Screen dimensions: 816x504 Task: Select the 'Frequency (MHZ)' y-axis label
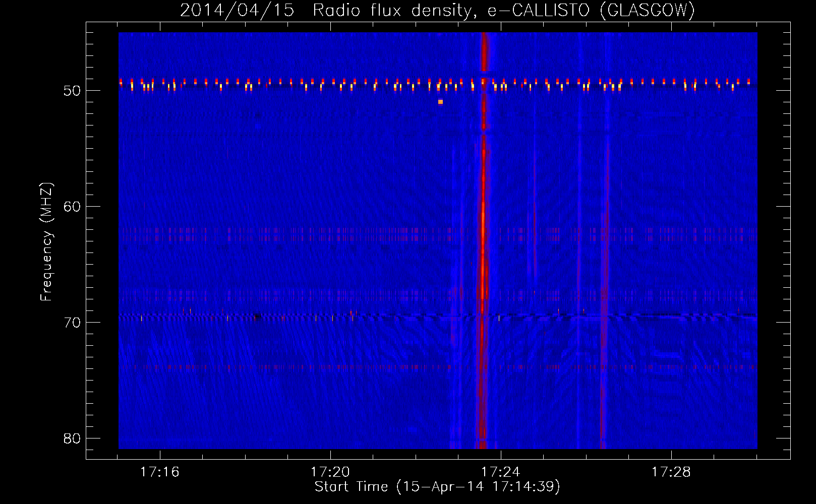[x=46, y=242]
